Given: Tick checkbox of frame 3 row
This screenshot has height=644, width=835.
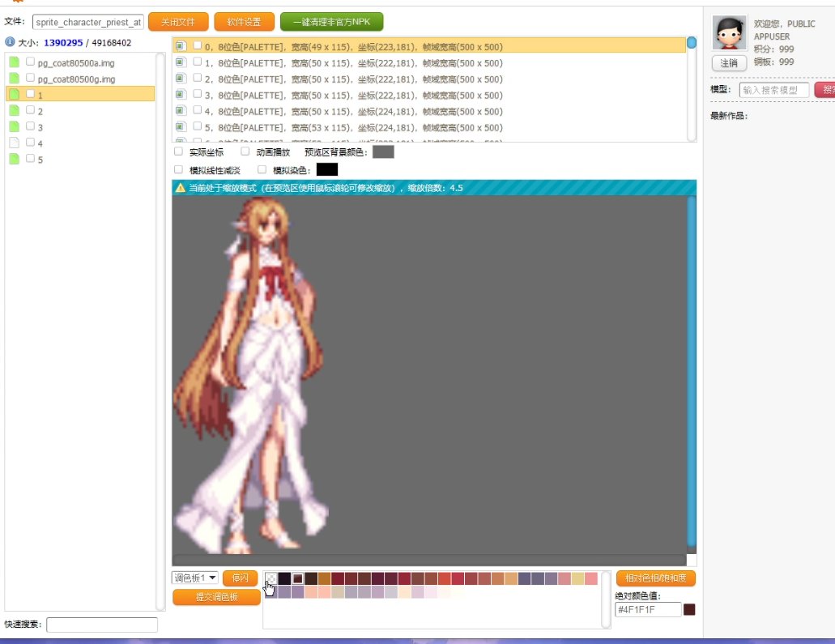Looking at the screenshot, I should 197,94.
